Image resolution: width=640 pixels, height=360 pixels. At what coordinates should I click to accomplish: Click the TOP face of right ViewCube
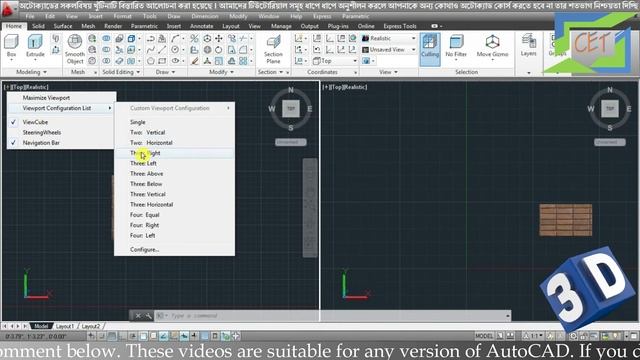click(610, 109)
